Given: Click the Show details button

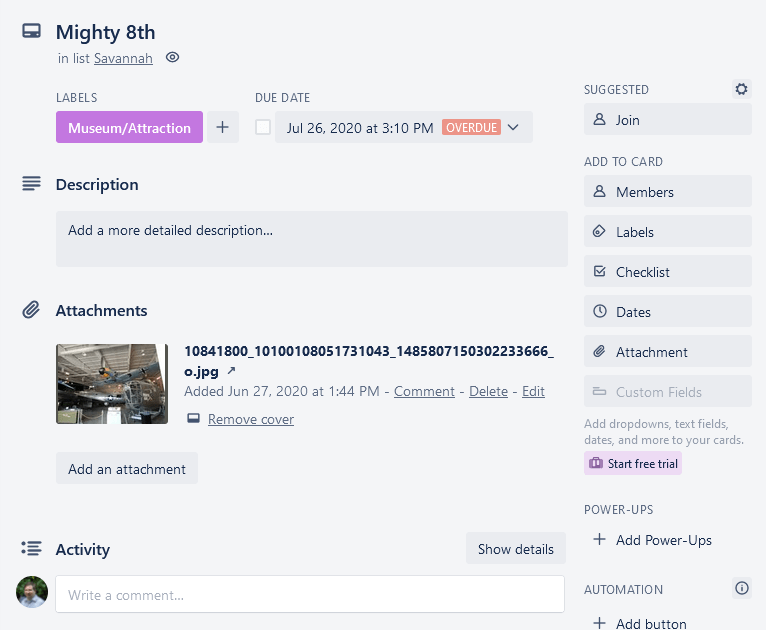Looking at the screenshot, I should 515,549.
